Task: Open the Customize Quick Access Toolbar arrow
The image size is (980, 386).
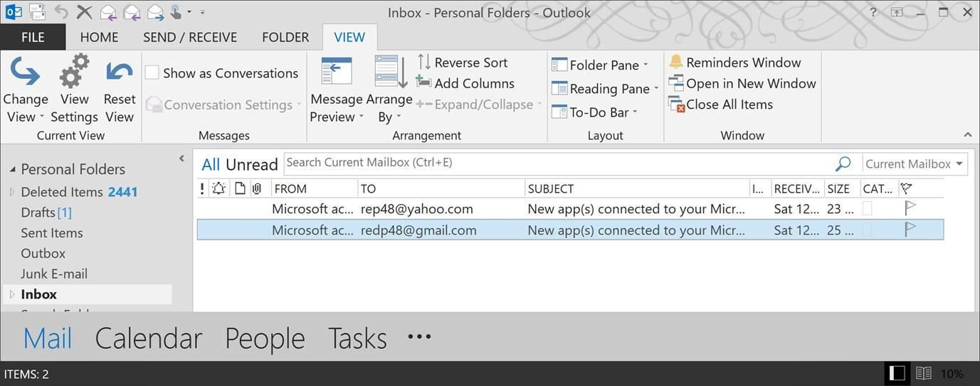Action: pos(203,12)
